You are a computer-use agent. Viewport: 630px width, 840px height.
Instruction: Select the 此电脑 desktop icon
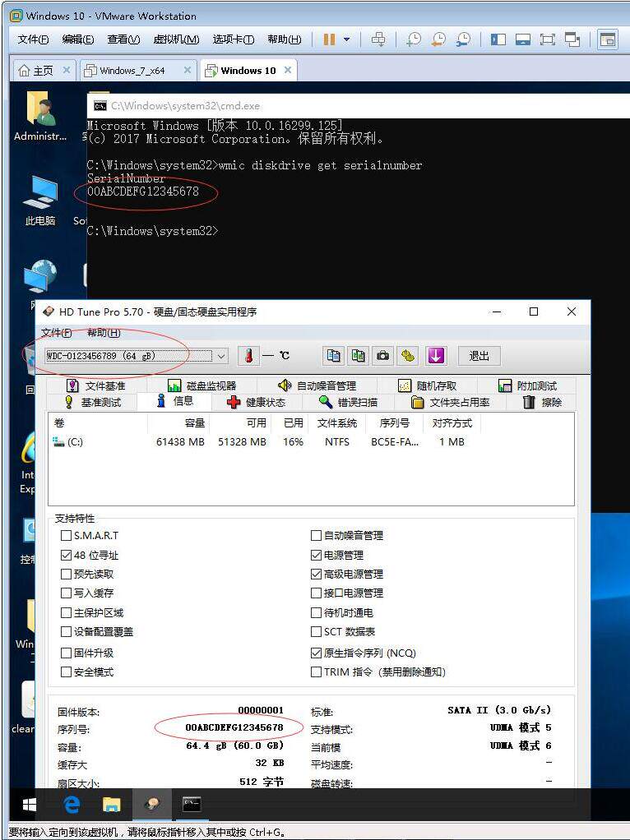(41, 201)
